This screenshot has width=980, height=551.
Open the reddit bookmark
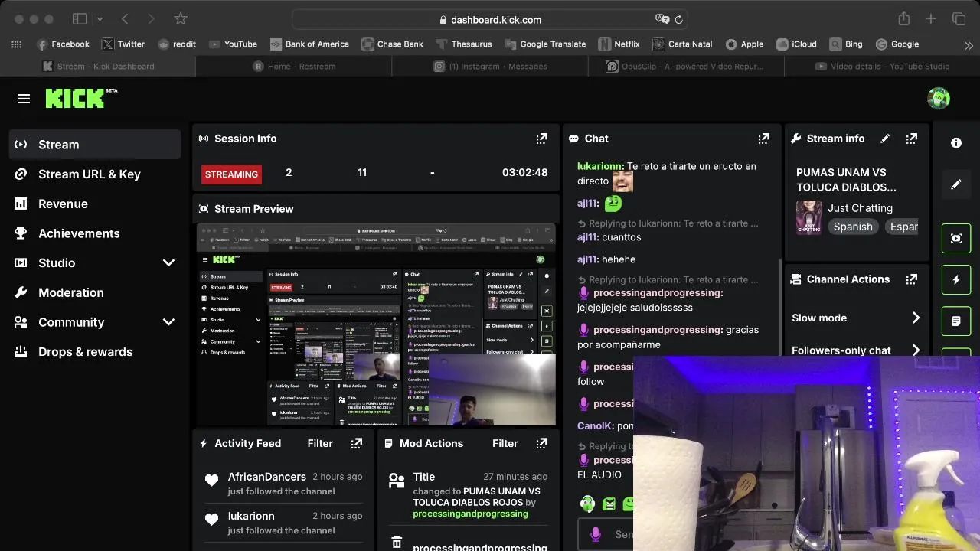tap(177, 44)
